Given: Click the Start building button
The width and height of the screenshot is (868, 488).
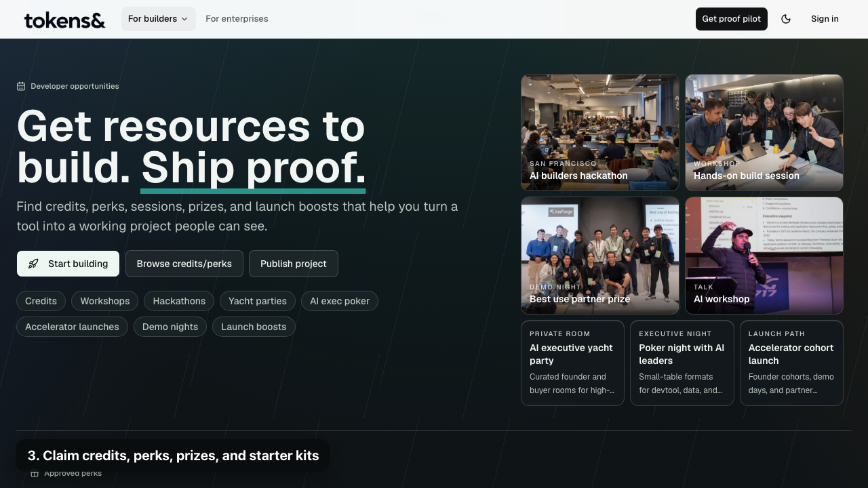Looking at the screenshot, I should [68, 264].
